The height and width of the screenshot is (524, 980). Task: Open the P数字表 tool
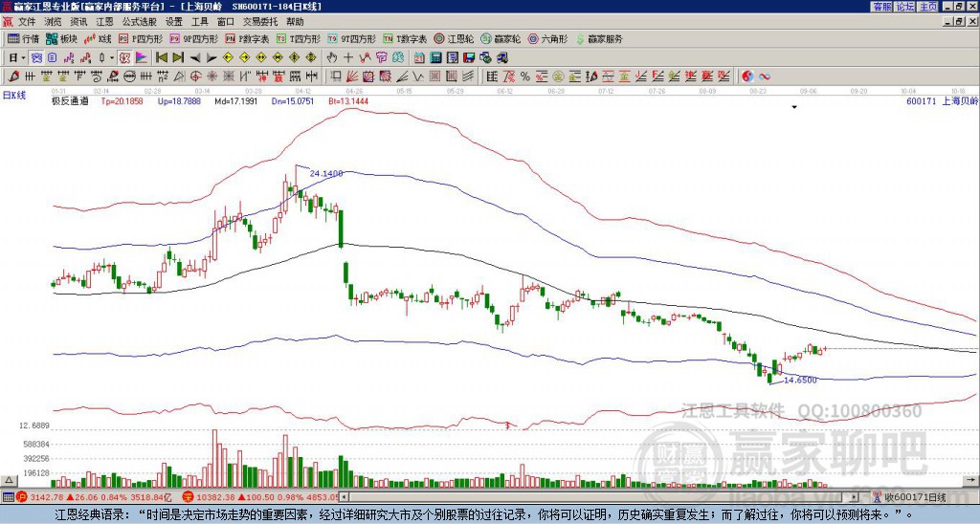click(247, 38)
